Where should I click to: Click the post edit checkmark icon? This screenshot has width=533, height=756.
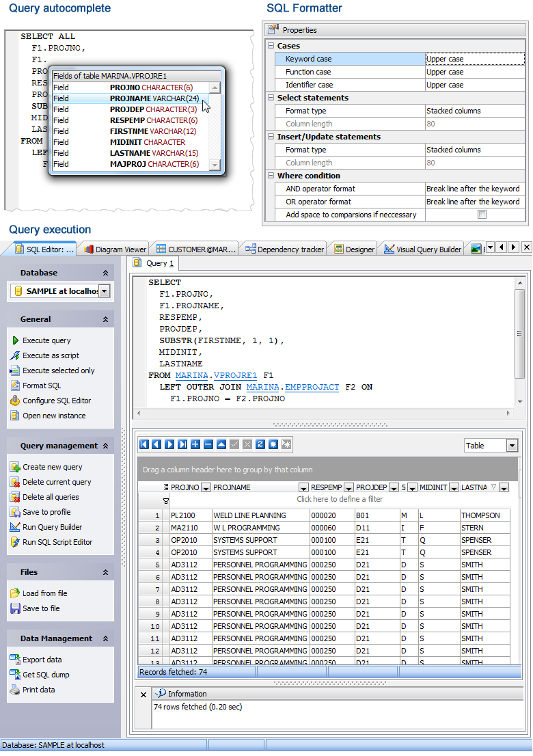coord(234,444)
